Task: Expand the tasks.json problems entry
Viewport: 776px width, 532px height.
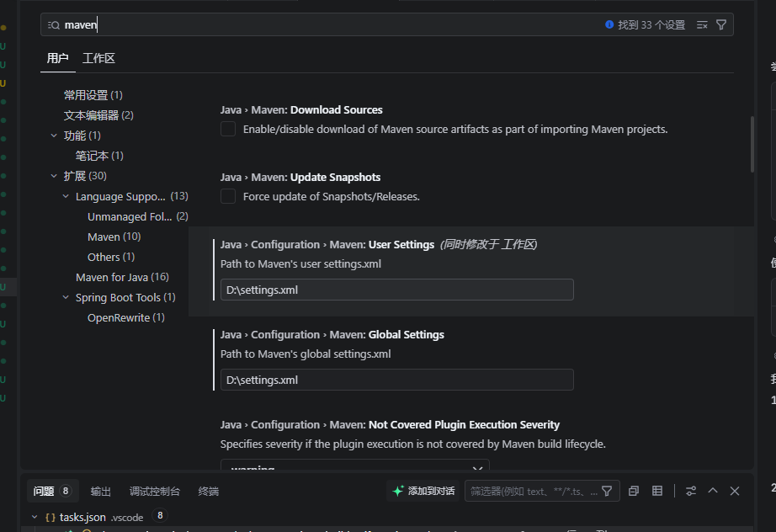Action: (x=35, y=518)
